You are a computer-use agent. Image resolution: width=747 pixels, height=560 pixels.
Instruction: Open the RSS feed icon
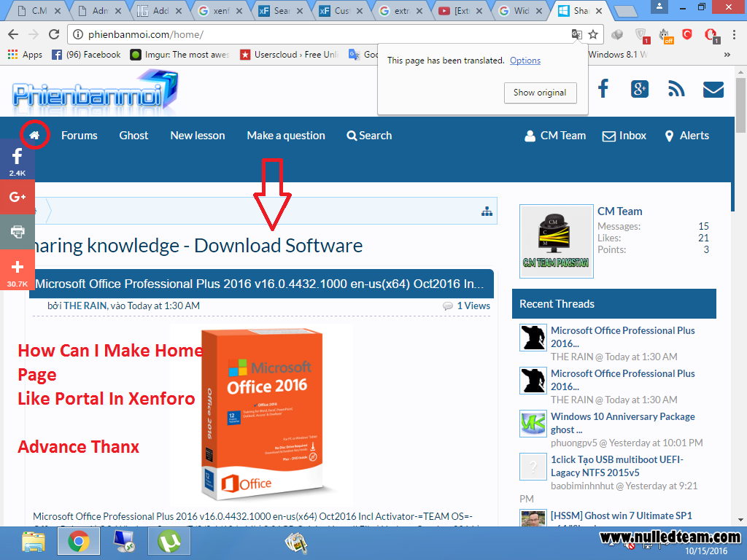(676, 89)
